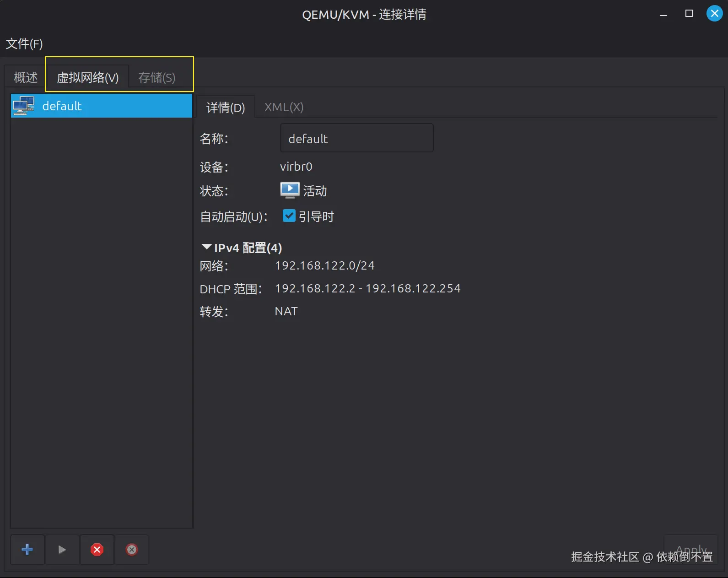Click the virbr0 device value
This screenshot has width=728, height=578.
pos(296,167)
